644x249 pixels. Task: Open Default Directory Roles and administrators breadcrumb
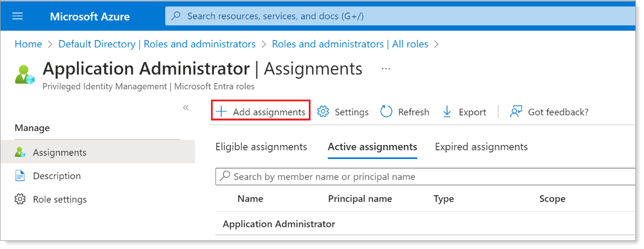tap(157, 44)
